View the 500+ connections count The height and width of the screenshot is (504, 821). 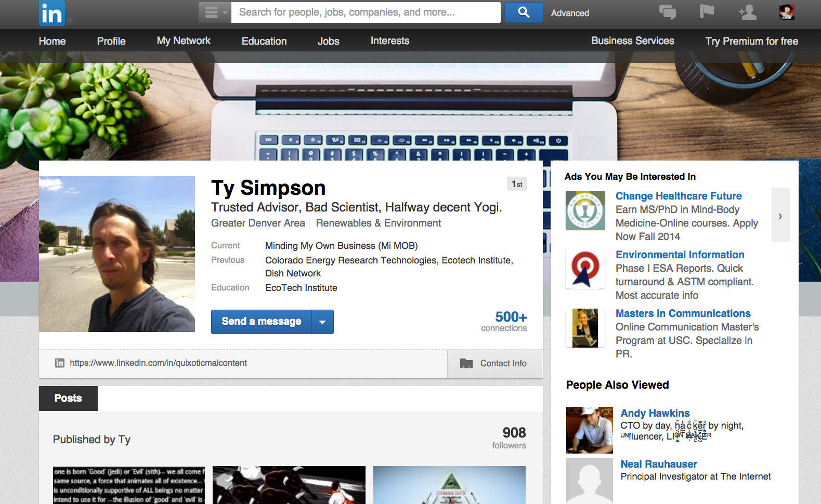pos(504,322)
